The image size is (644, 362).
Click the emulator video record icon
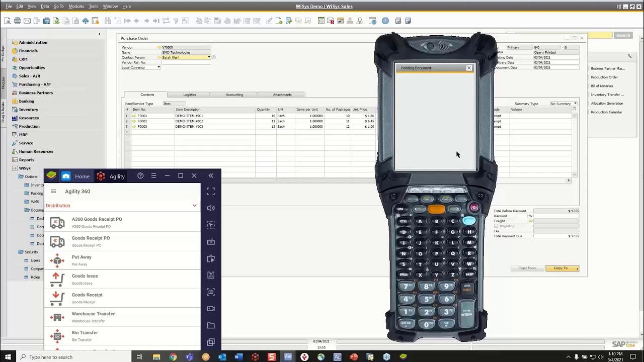[211, 309]
